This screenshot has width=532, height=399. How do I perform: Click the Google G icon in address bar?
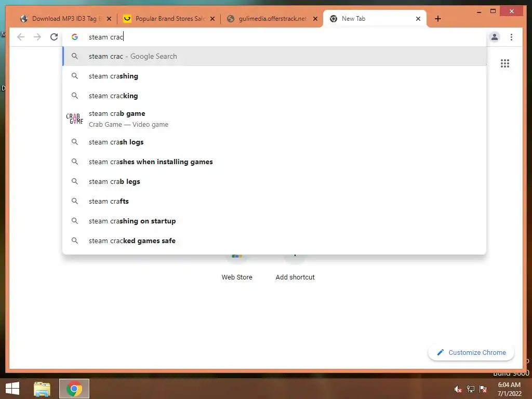point(75,37)
